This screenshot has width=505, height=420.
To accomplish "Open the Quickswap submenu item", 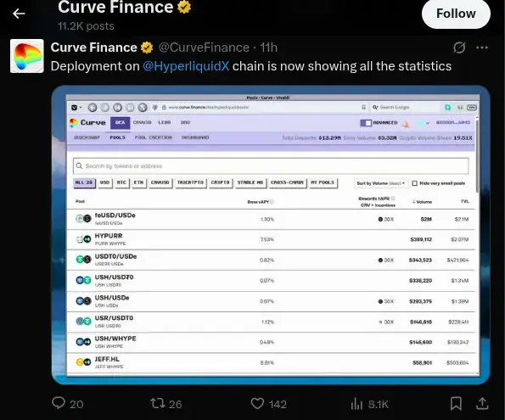I will (x=87, y=137).
